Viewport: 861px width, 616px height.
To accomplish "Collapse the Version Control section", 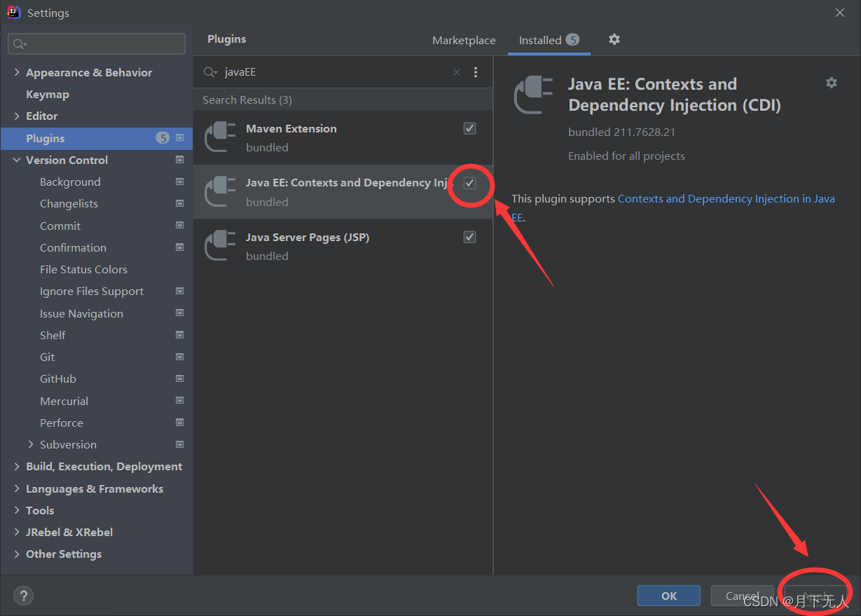I will point(16,160).
